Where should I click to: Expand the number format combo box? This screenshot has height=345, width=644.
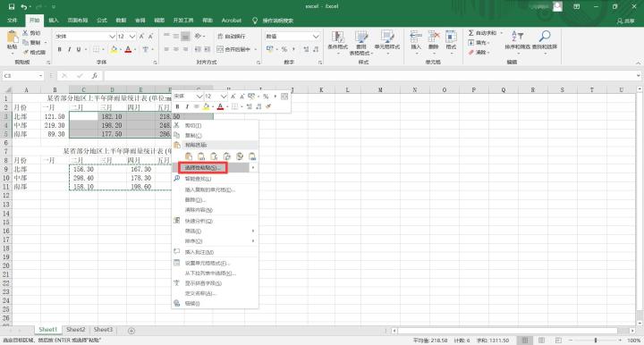coord(316,37)
